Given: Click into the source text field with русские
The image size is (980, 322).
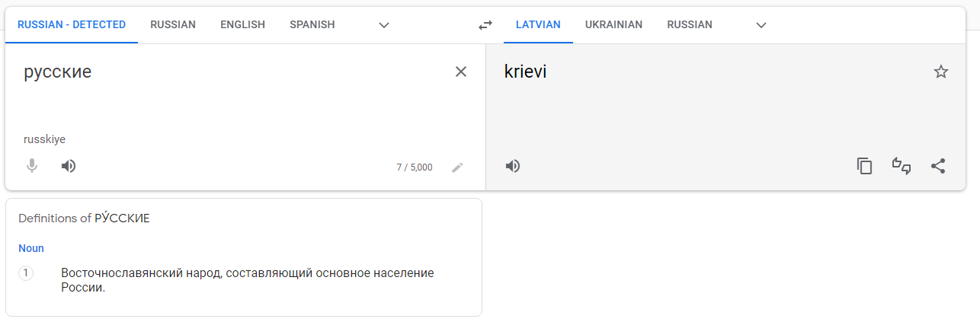Looking at the screenshot, I should (229, 91).
